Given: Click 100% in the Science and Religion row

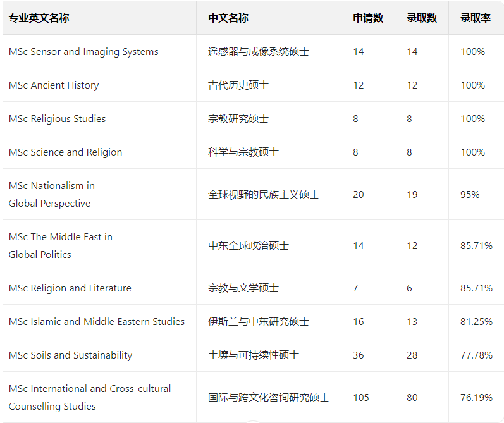Looking at the screenshot, I should click(472, 152).
